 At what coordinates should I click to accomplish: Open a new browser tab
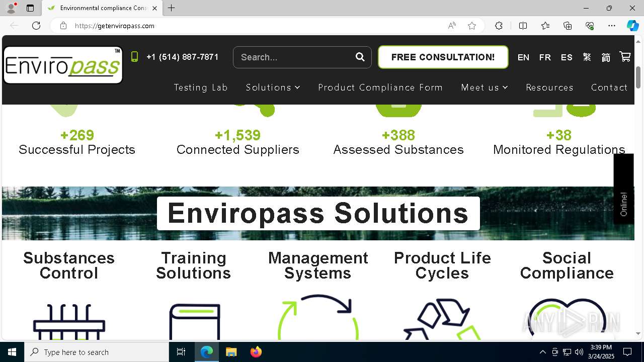click(x=172, y=8)
